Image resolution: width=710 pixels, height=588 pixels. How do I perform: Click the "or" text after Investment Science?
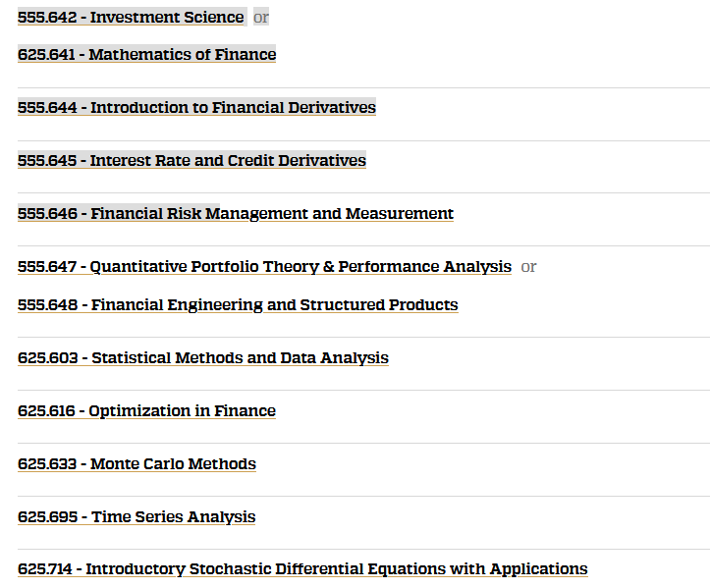(x=261, y=18)
